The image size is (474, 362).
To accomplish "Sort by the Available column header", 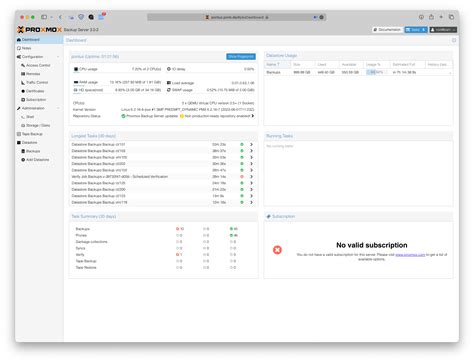I will 351,64.
